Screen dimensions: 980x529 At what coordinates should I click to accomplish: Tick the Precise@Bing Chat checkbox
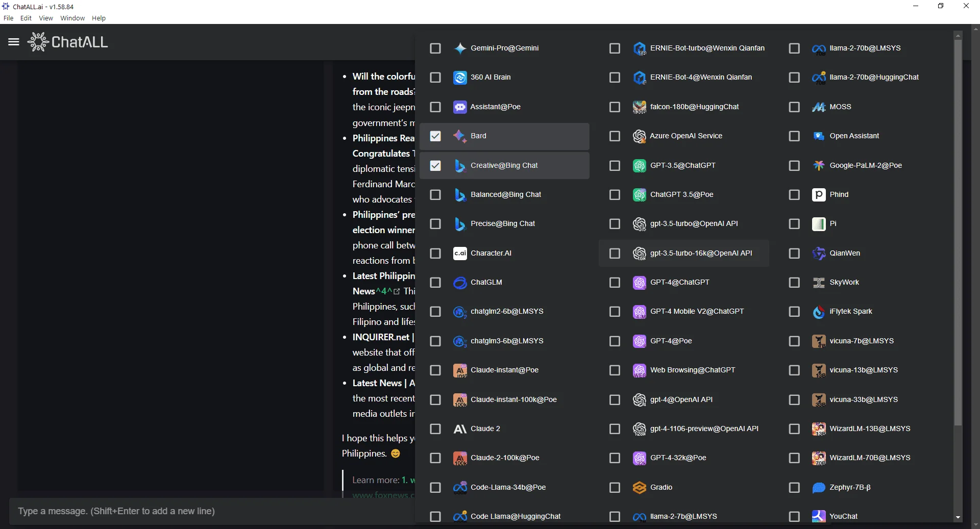pyautogui.click(x=435, y=224)
